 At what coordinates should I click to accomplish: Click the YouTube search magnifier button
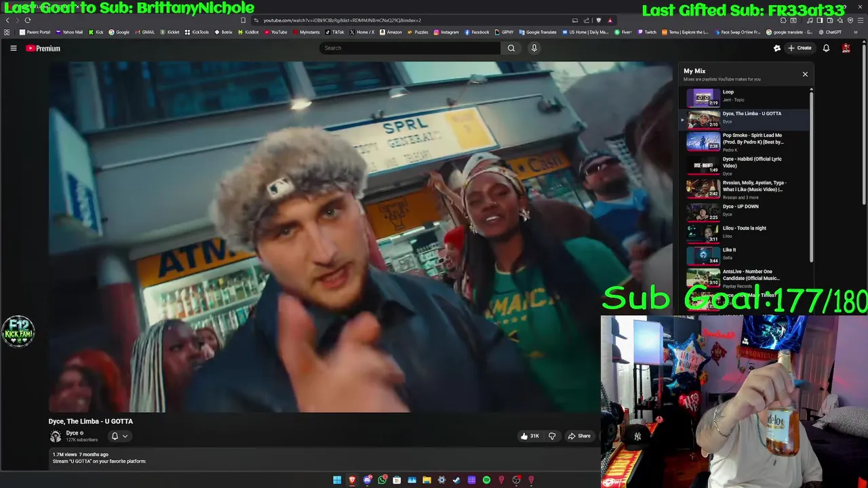point(511,48)
